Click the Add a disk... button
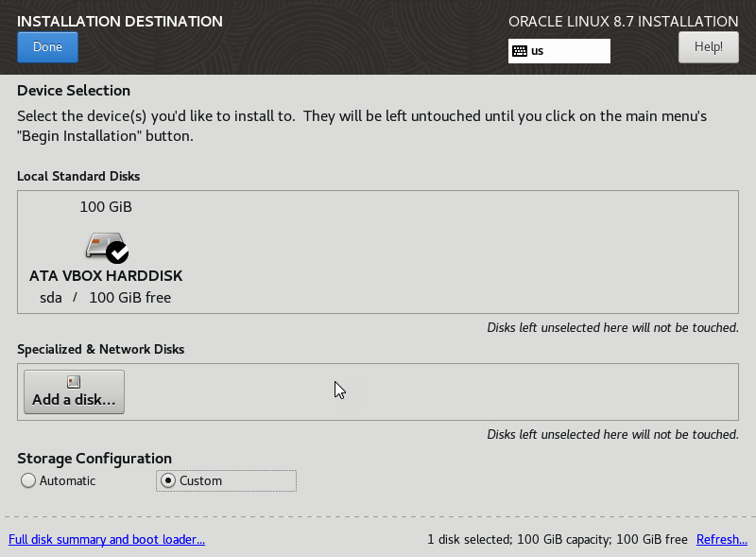The image size is (756, 557). [x=75, y=392]
